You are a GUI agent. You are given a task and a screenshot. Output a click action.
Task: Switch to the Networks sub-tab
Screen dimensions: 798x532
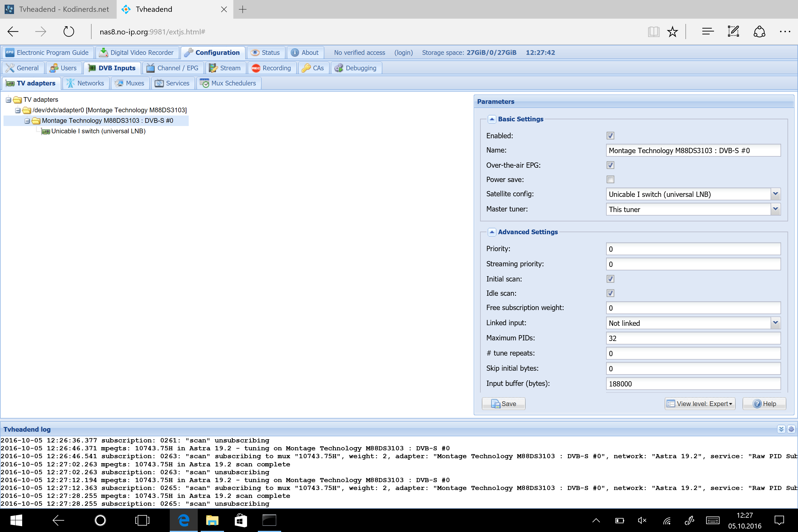click(x=86, y=83)
